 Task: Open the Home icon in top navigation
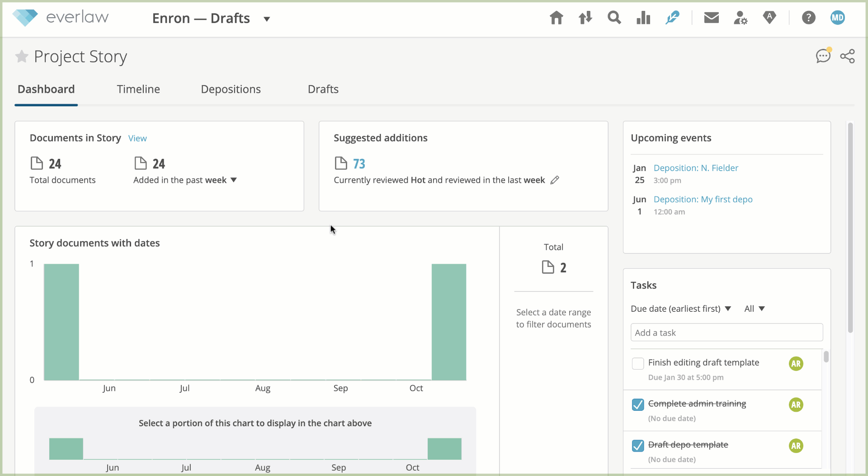pos(556,18)
